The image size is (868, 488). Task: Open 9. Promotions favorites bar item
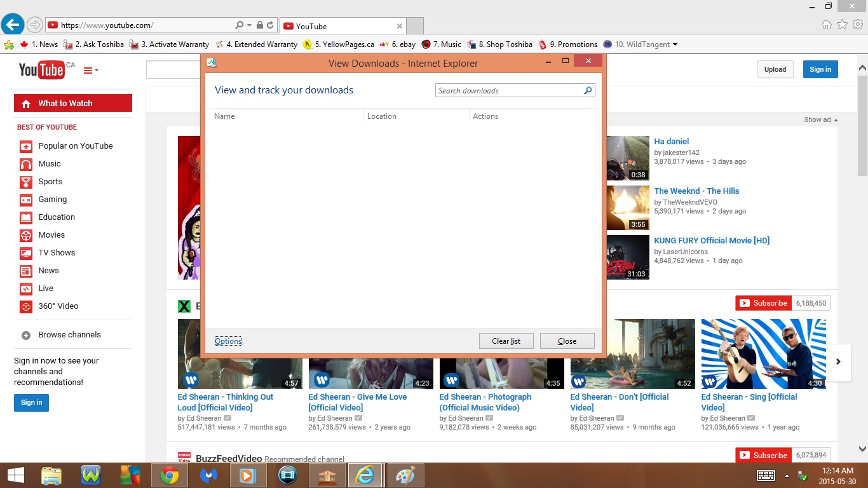point(568,44)
